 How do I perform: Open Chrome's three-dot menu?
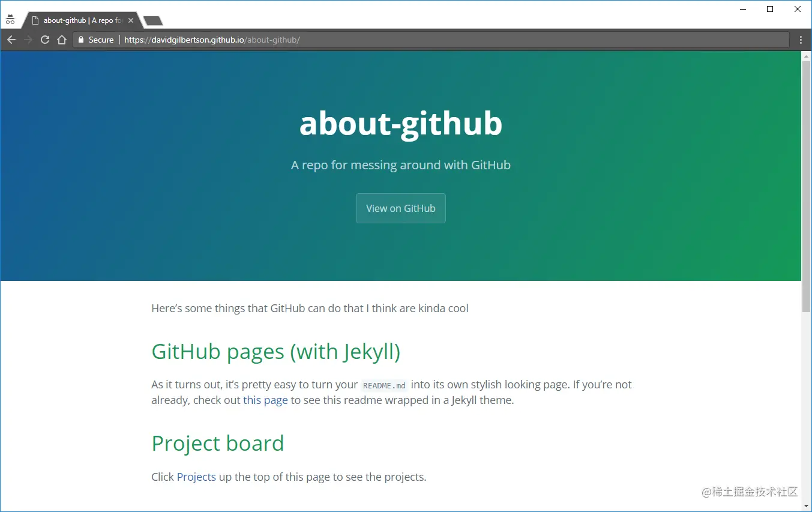tap(801, 40)
